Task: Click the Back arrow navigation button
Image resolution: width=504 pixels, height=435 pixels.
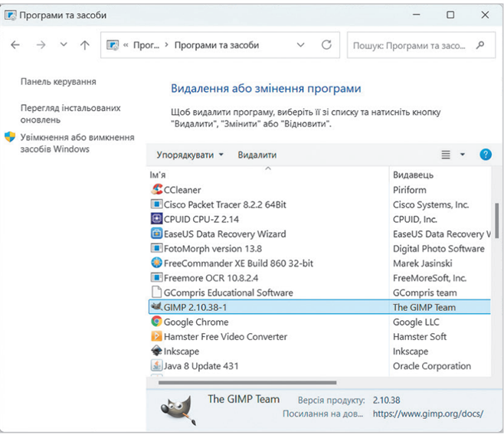Action: point(15,45)
